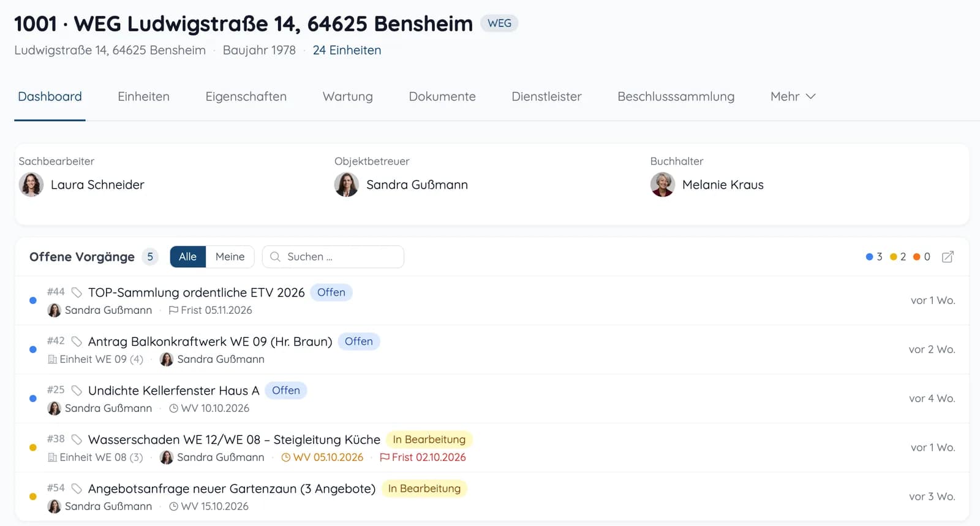Click the tag icon beside ticket #42
This screenshot has width=980, height=526.
77,341
